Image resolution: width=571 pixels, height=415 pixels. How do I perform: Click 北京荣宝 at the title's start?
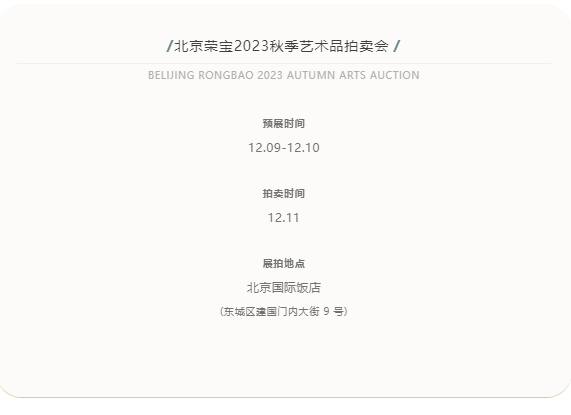(204, 46)
